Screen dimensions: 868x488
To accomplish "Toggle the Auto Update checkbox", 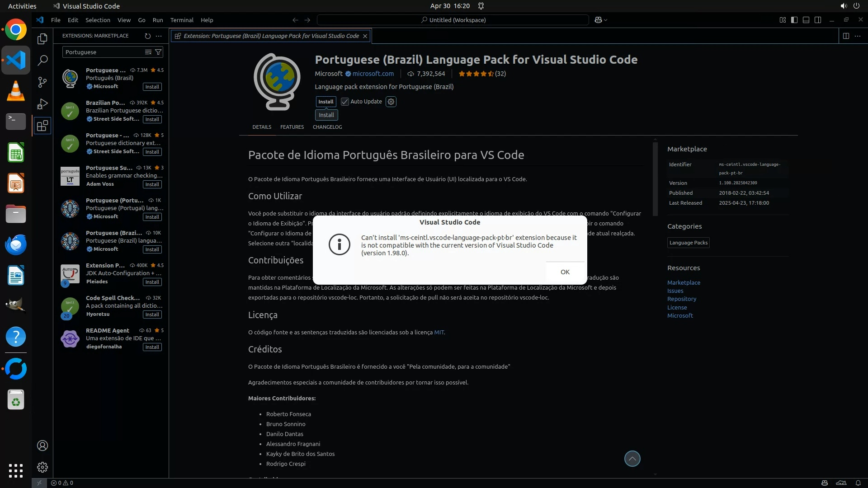I will point(345,102).
